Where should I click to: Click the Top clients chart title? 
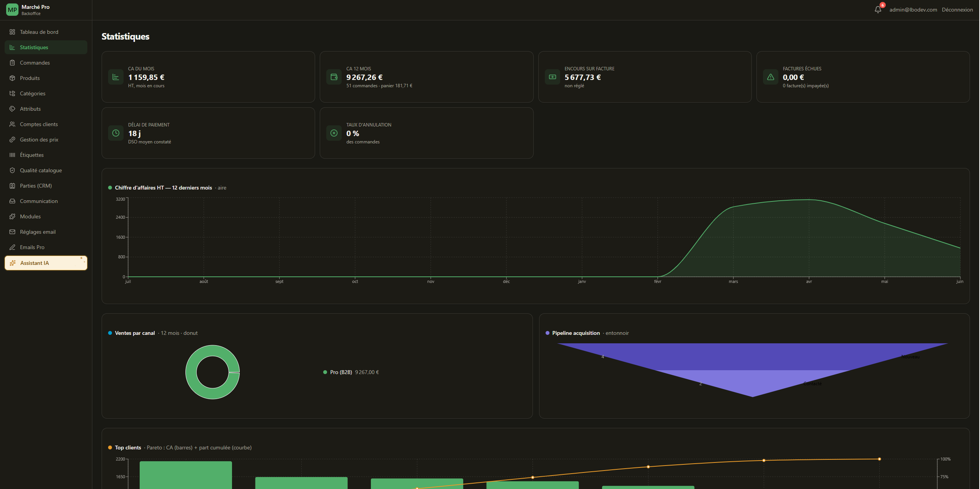128,447
